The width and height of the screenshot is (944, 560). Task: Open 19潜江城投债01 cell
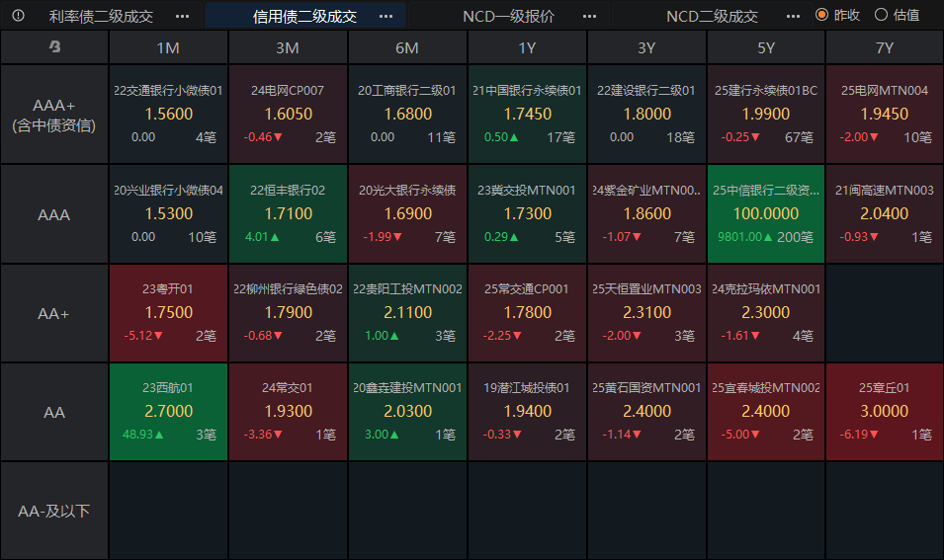tap(528, 412)
